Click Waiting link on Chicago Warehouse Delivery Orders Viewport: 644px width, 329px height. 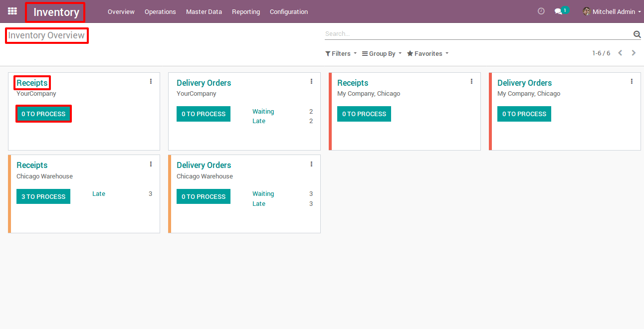[263, 194]
